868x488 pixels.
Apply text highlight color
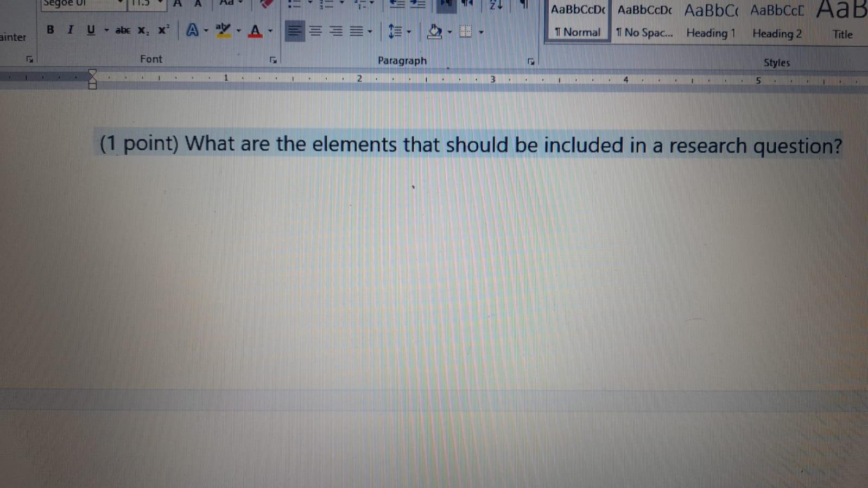[x=223, y=30]
